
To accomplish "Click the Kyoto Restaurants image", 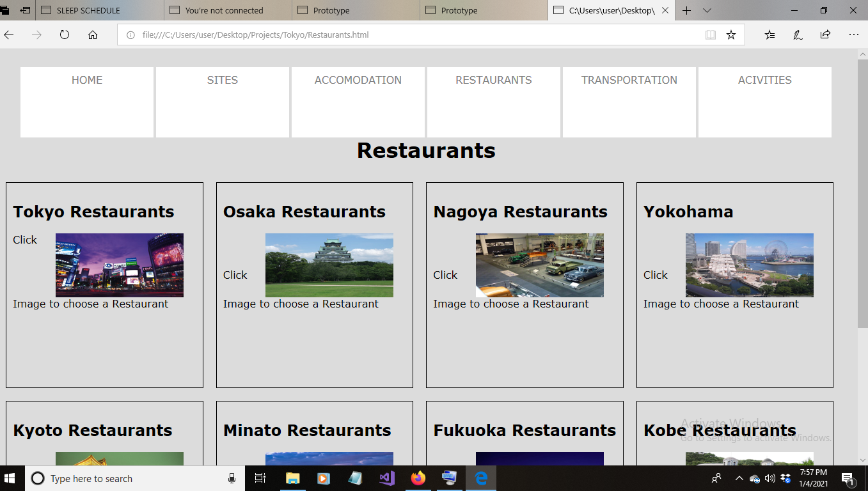I will pos(120,458).
